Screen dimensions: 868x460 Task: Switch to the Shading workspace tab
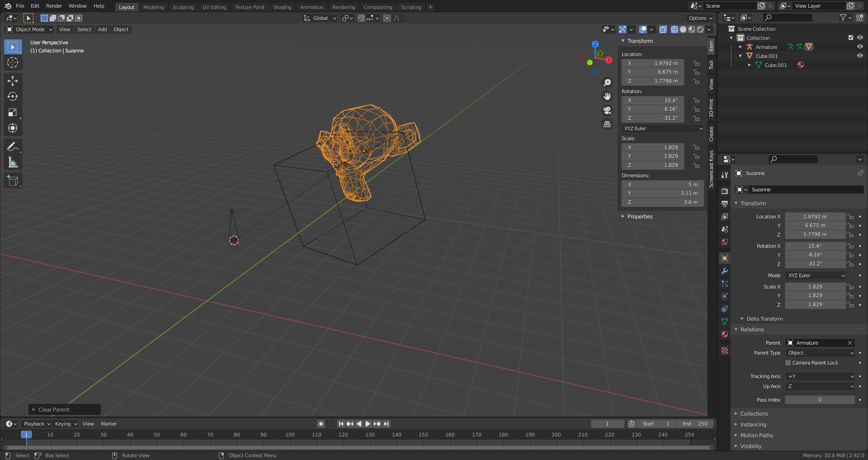pyautogui.click(x=283, y=7)
